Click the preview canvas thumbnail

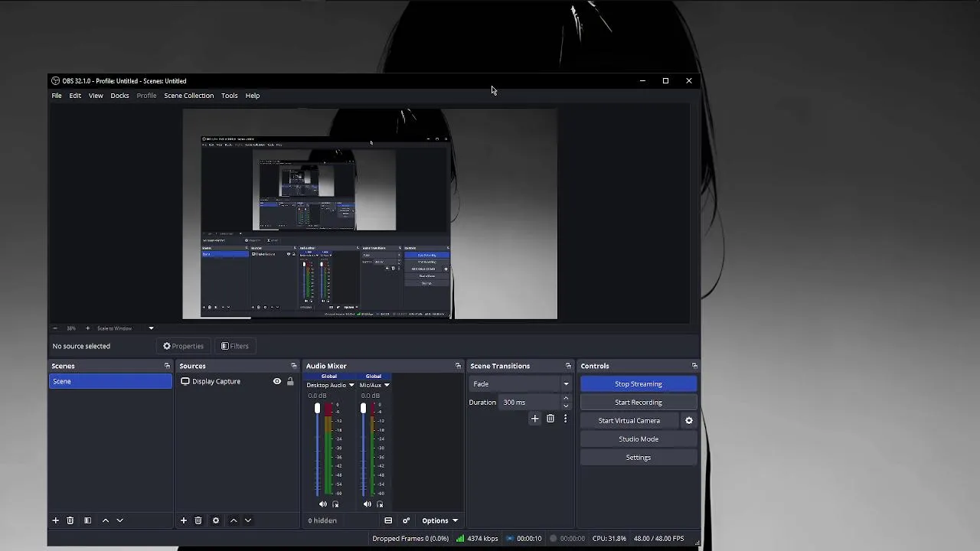[370, 214]
